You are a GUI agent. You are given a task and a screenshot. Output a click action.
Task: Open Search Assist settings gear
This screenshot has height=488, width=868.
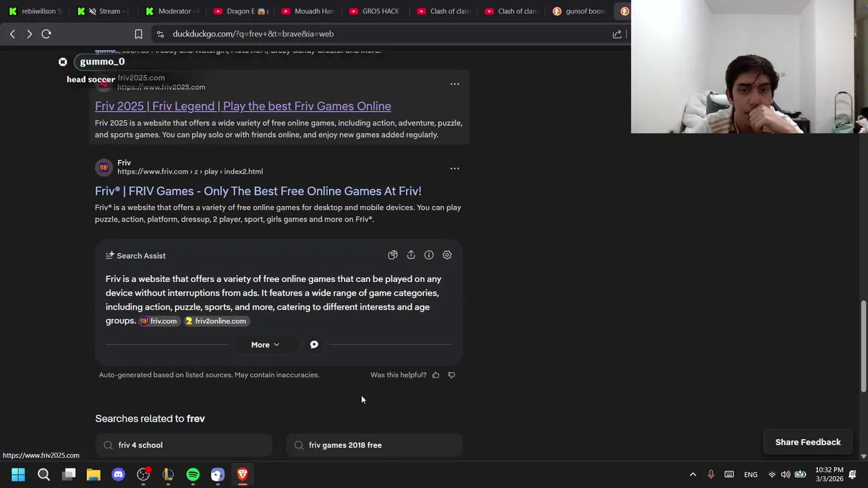tap(447, 255)
